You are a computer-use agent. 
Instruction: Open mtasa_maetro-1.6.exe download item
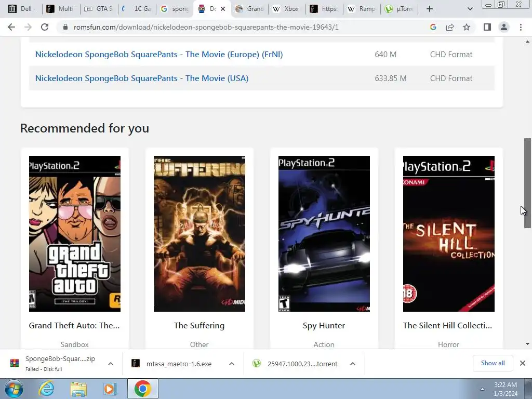click(172, 364)
